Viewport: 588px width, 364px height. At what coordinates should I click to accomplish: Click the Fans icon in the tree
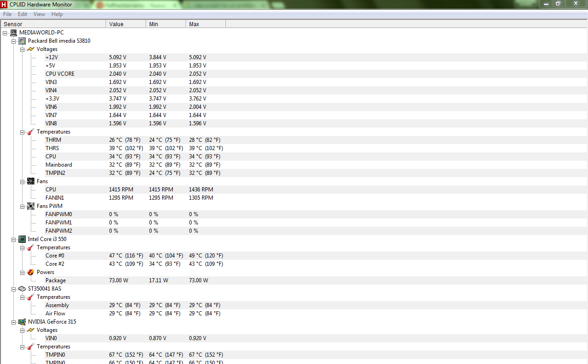coord(31,181)
